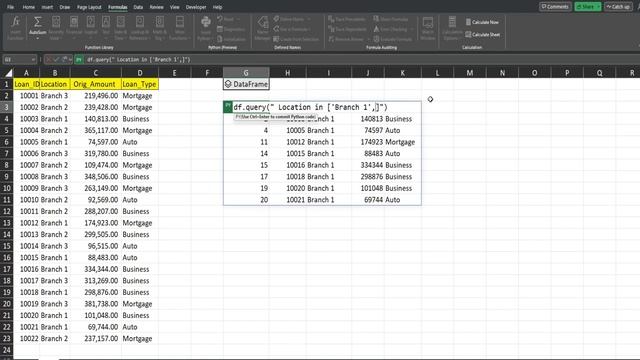Click Create from Selection
The image size is (640, 360).
[x=296, y=39]
